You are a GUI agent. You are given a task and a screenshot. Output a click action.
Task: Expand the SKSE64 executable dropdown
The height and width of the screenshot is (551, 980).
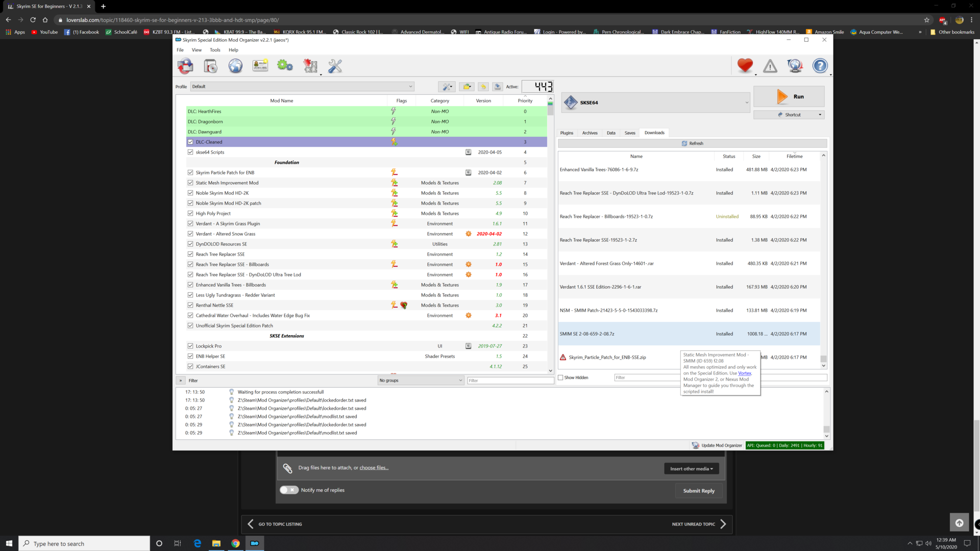pos(656,103)
